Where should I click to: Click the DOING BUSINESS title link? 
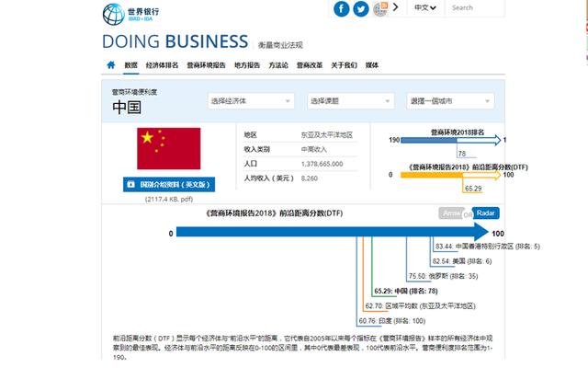point(175,41)
